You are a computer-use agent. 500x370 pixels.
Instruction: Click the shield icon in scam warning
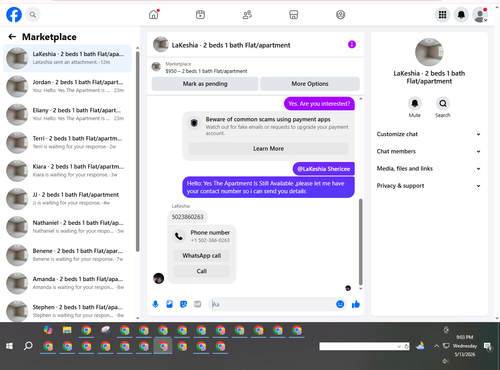tap(194, 123)
